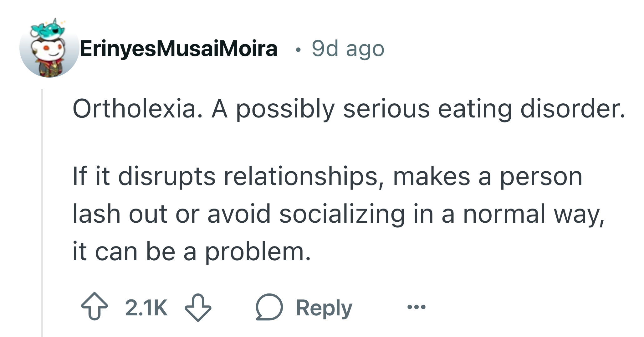The height and width of the screenshot is (337, 644).
Task: Click the 2.1K vote count
Action: 146,308
